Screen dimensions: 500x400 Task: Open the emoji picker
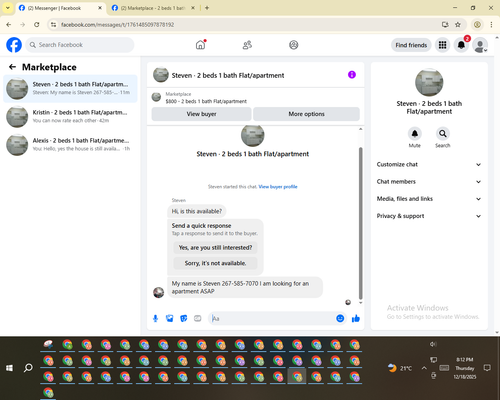coord(340,318)
